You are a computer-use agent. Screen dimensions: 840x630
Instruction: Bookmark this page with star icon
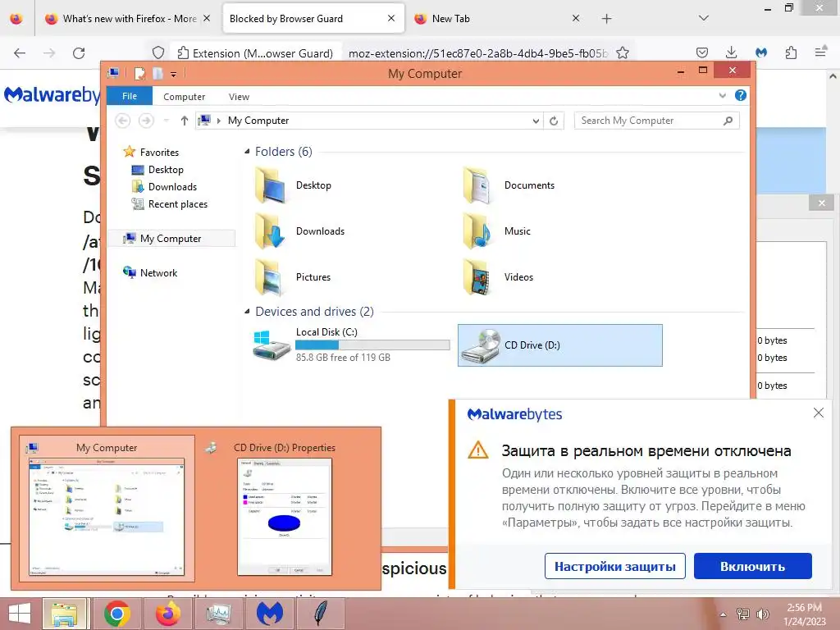622,53
